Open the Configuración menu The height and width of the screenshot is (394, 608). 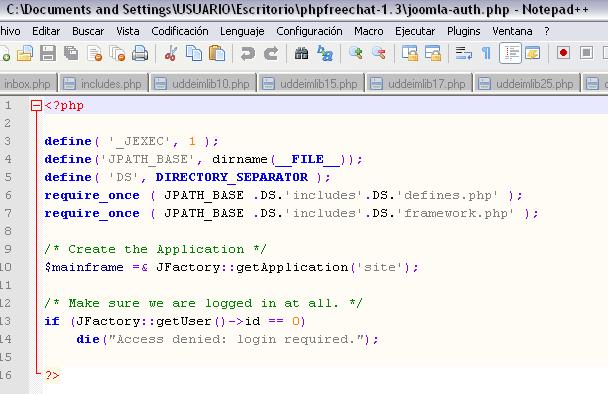(309, 31)
